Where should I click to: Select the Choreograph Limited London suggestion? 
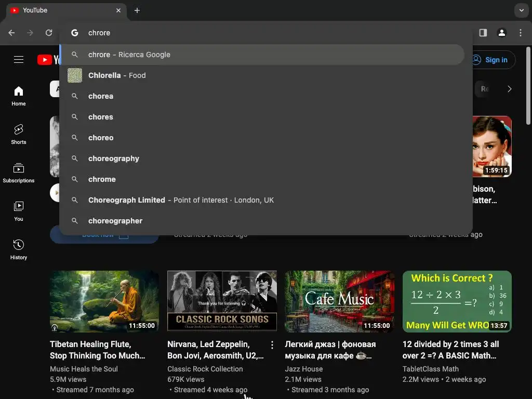(262, 200)
